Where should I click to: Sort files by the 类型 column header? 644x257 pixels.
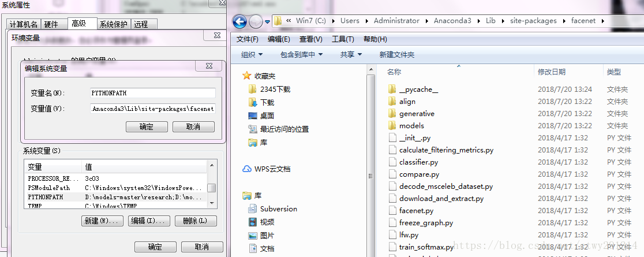(x=613, y=72)
